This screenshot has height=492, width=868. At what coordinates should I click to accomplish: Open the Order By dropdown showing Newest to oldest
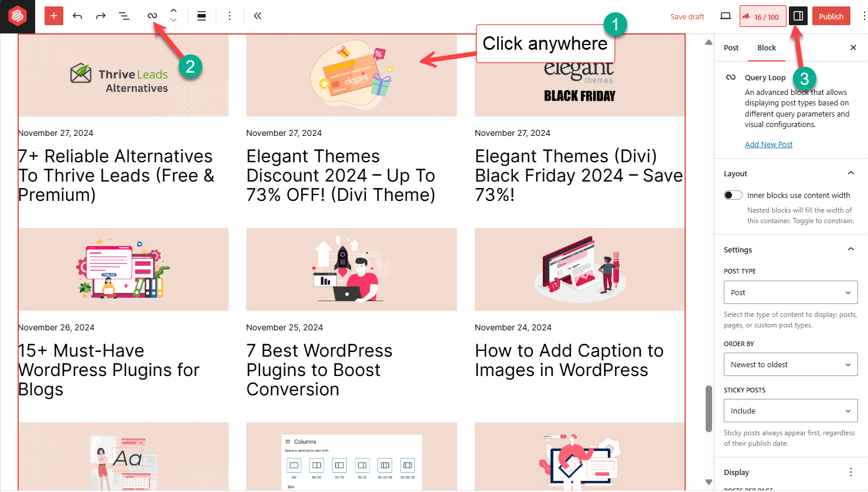pyautogui.click(x=790, y=364)
